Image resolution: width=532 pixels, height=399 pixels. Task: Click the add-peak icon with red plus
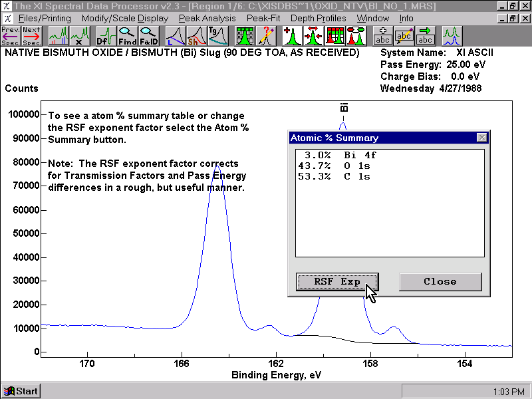click(292, 36)
